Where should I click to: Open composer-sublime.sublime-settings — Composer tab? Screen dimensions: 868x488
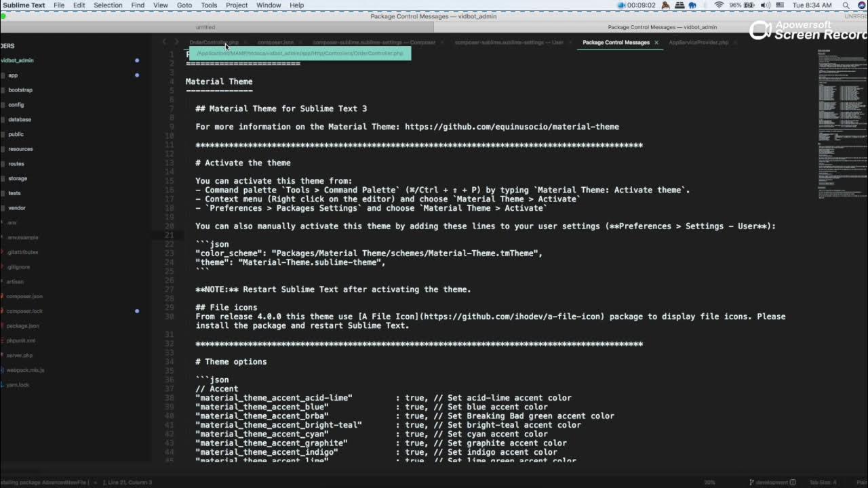point(374,42)
